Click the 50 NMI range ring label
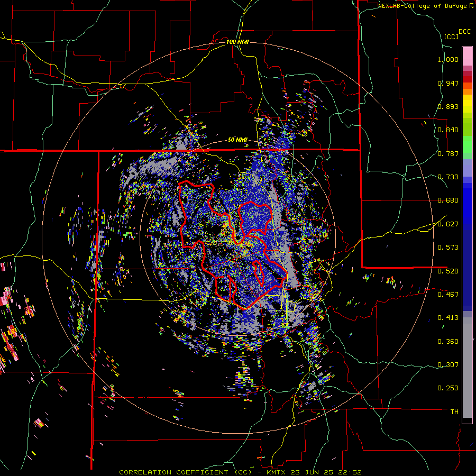This screenshot has width=476, height=476. click(x=237, y=140)
